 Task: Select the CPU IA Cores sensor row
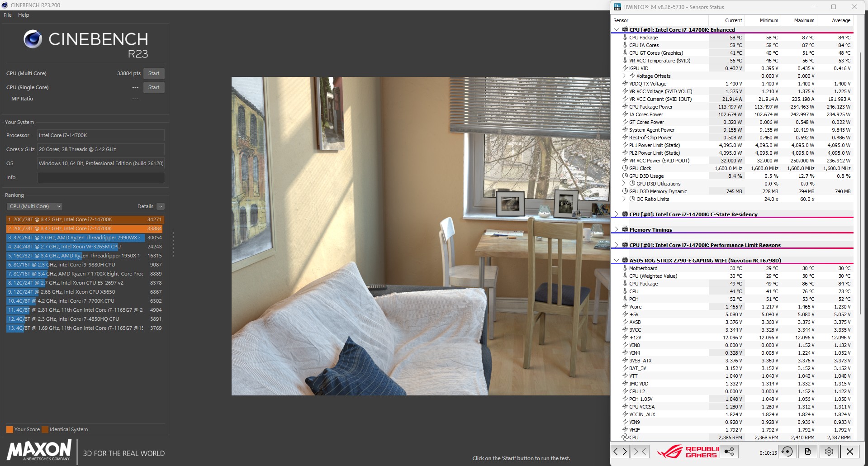(x=733, y=45)
